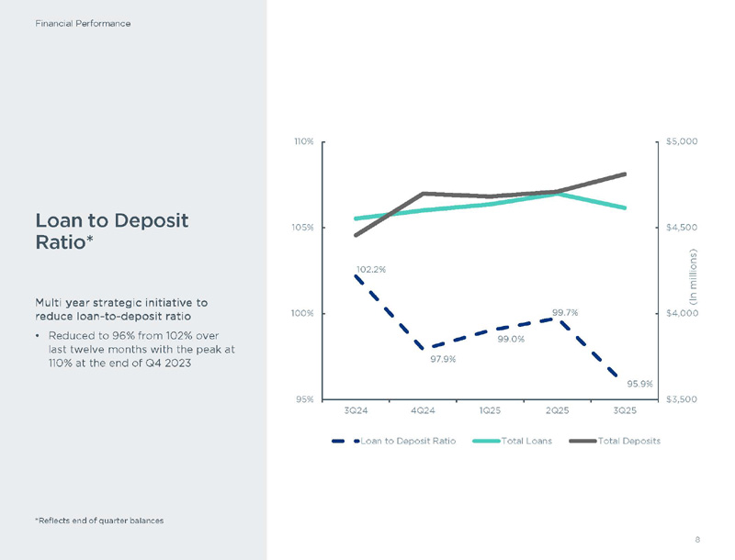
Task: Click the Loan to Deposit Ratio legend dashed marker
Action: tap(345, 442)
